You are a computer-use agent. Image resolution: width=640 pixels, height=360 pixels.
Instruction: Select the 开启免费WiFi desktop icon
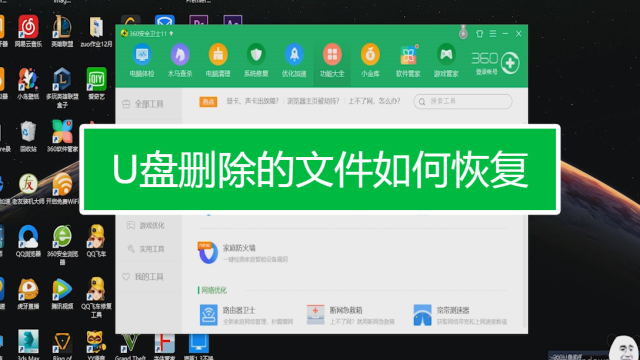[x=62, y=189]
